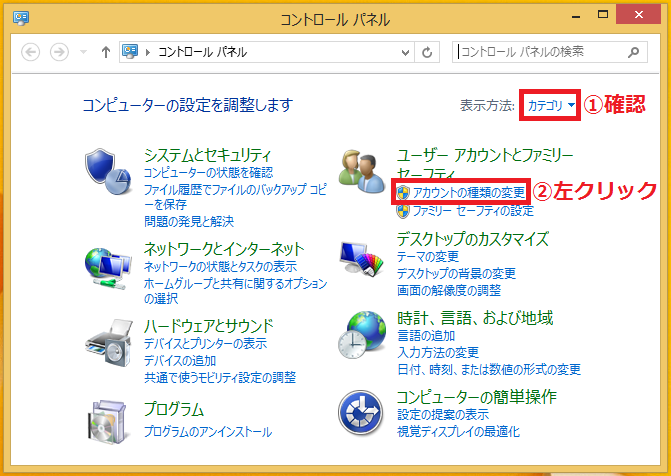The width and height of the screenshot is (671, 476).
Task: Open ネットワークとインターネット category heading
Action: 224,249
